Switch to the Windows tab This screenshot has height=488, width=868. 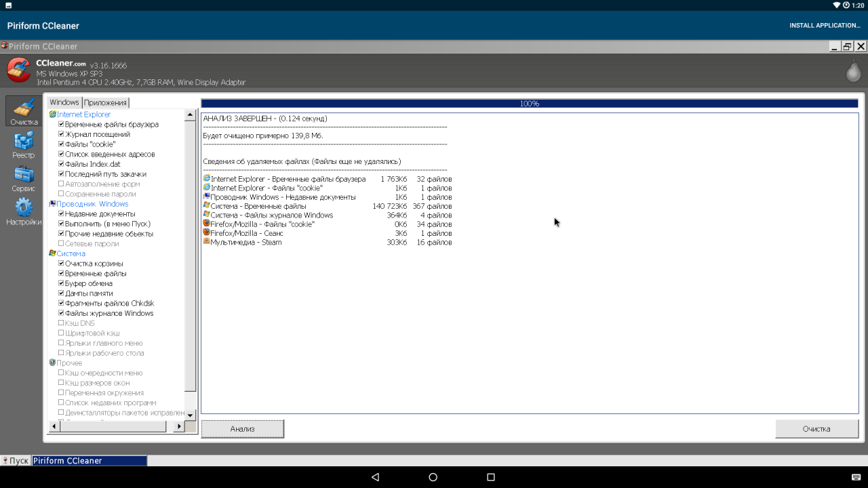point(64,102)
